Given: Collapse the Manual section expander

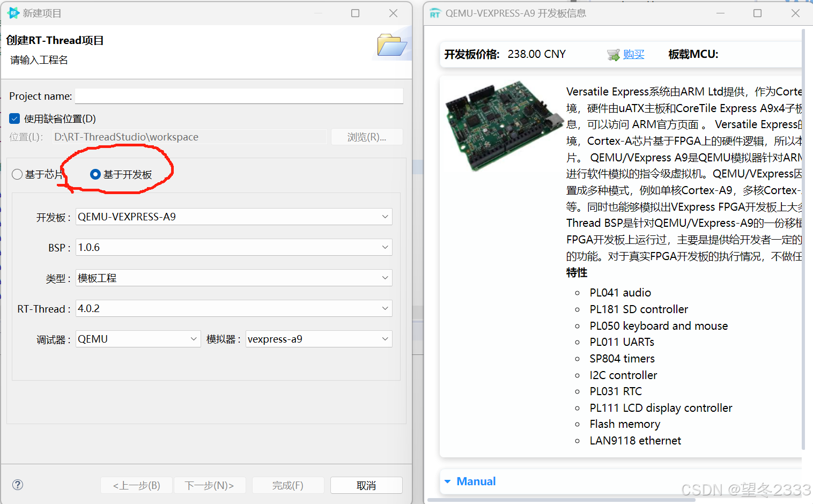Looking at the screenshot, I should point(447,481).
